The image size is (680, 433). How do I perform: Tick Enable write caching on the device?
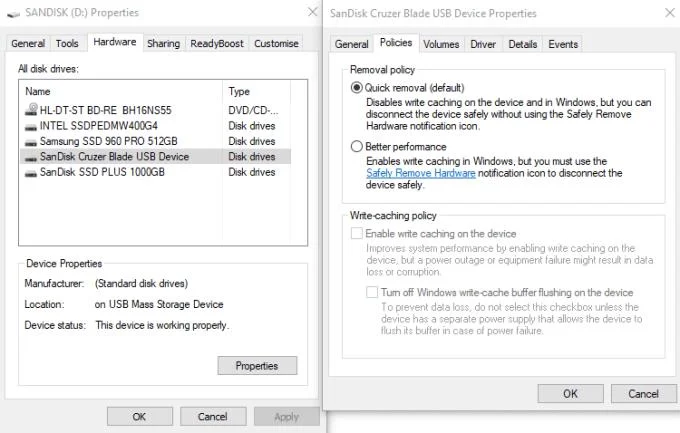[x=356, y=233]
